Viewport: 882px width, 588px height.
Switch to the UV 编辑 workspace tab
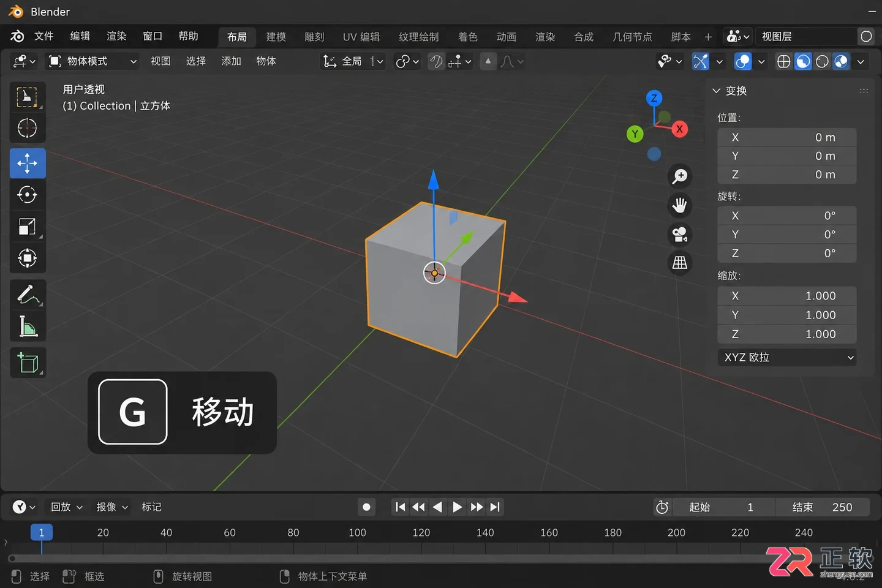361,37
